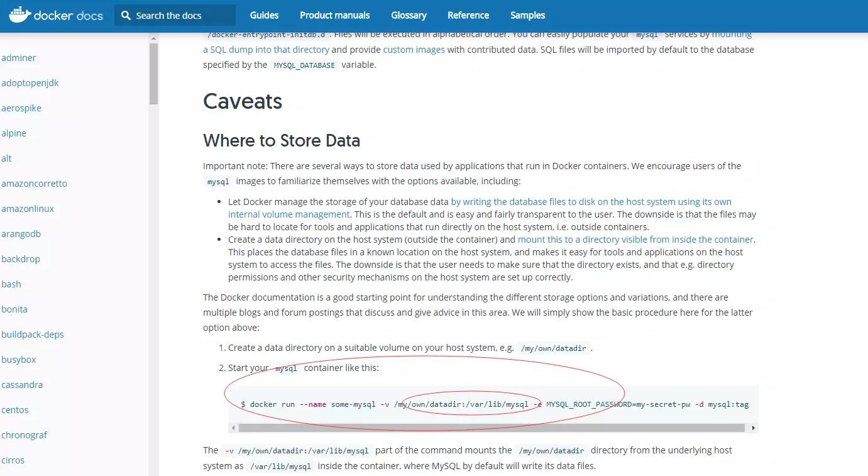Image resolution: width=868 pixels, height=476 pixels.
Task: Open the alpine image page
Action: (x=14, y=133)
